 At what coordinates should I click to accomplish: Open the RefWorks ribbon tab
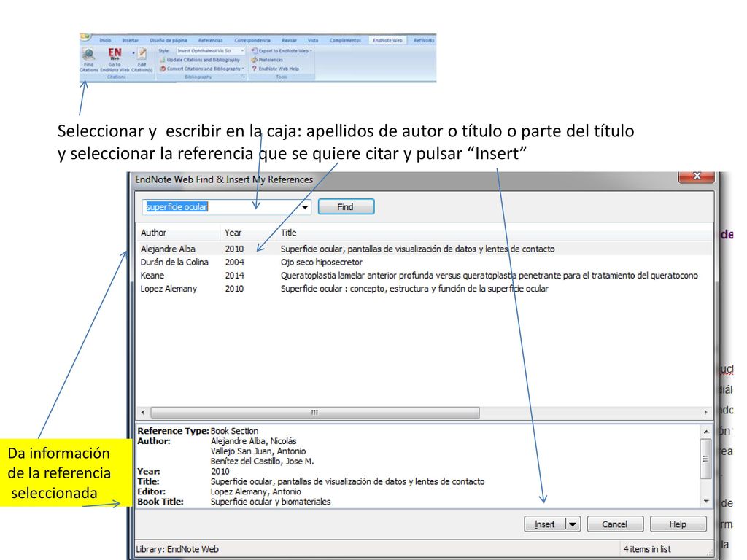[424, 41]
